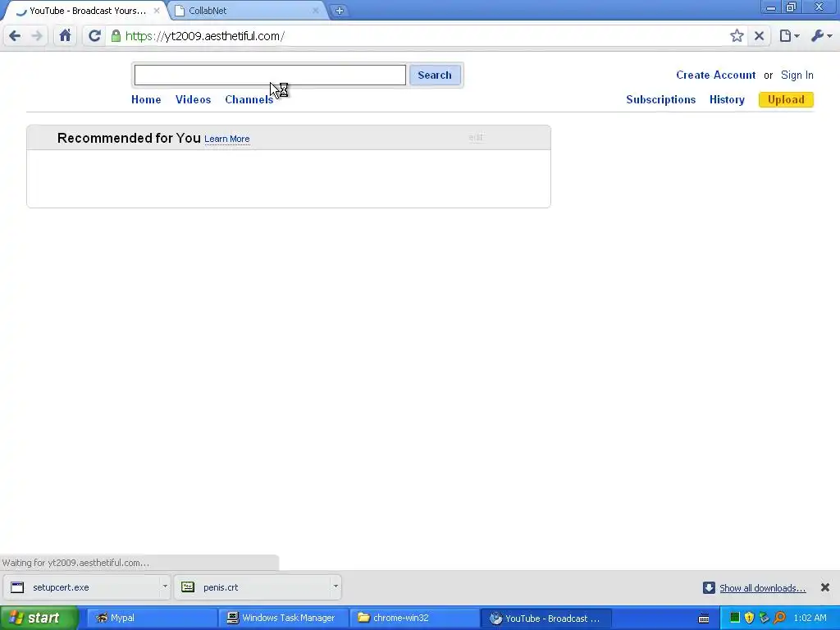Open the Home navigation link
The image size is (840, 630).
tap(146, 99)
